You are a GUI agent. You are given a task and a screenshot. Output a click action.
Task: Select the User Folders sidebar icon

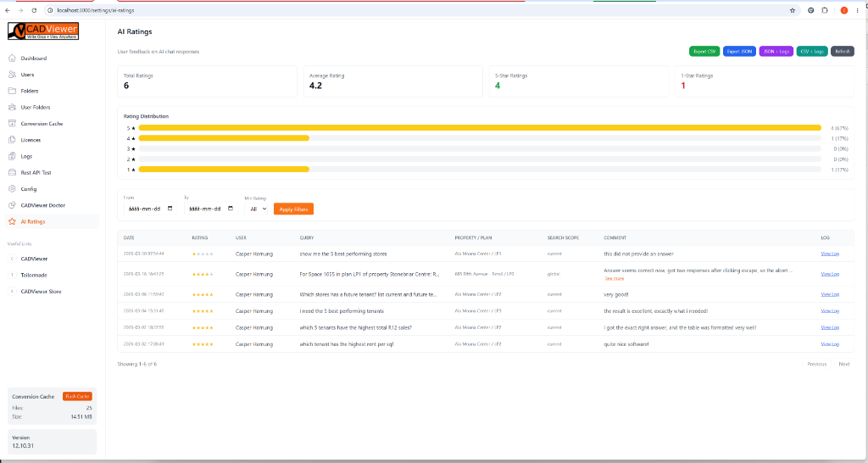pyautogui.click(x=12, y=107)
